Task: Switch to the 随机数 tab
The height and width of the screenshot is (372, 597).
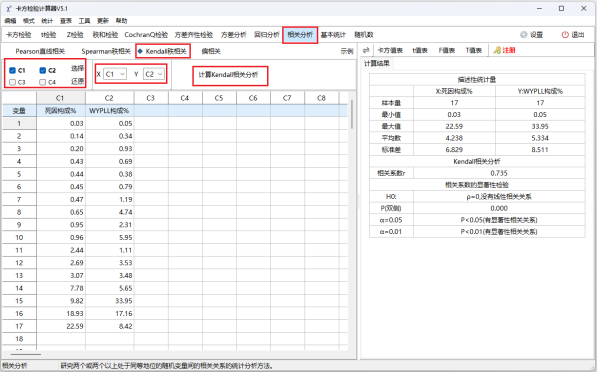Action: click(x=364, y=35)
